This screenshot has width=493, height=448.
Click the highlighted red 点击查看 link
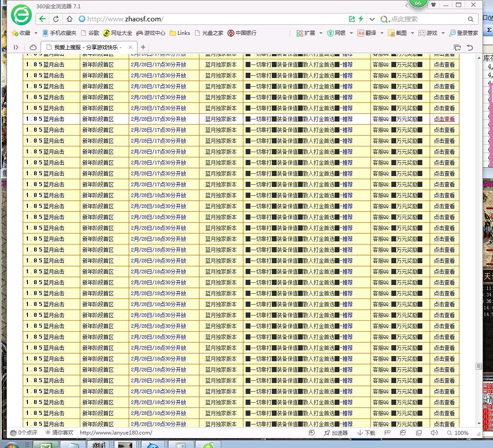[444, 119]
